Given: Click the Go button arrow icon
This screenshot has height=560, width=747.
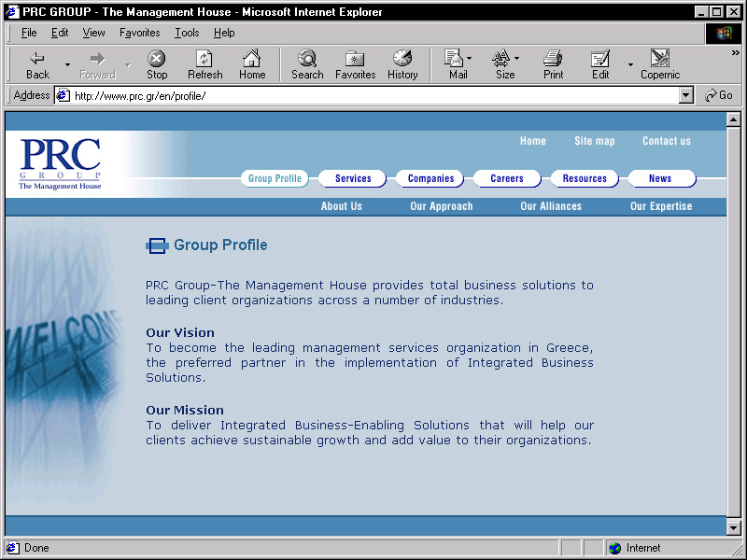Looking at the screenshot, I should tap(711, 96).
